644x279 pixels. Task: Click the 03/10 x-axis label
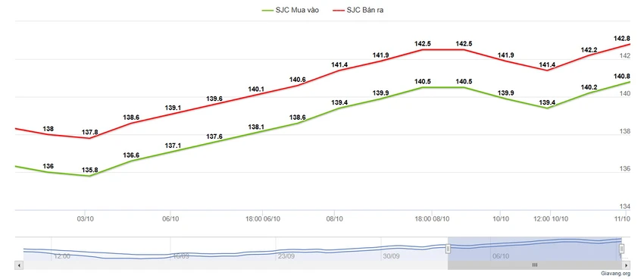(x=85, y=219)
